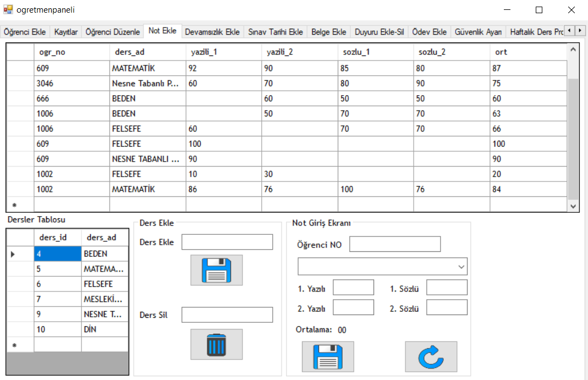Save new course using the disk icon
Image resolution: width=588 pixels, height=380 pixels.
point(216,269)
